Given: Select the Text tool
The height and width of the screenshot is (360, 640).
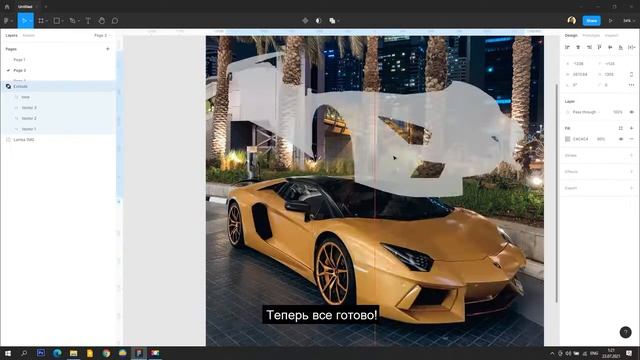Looking at the screenshot, I should [88, 20].
